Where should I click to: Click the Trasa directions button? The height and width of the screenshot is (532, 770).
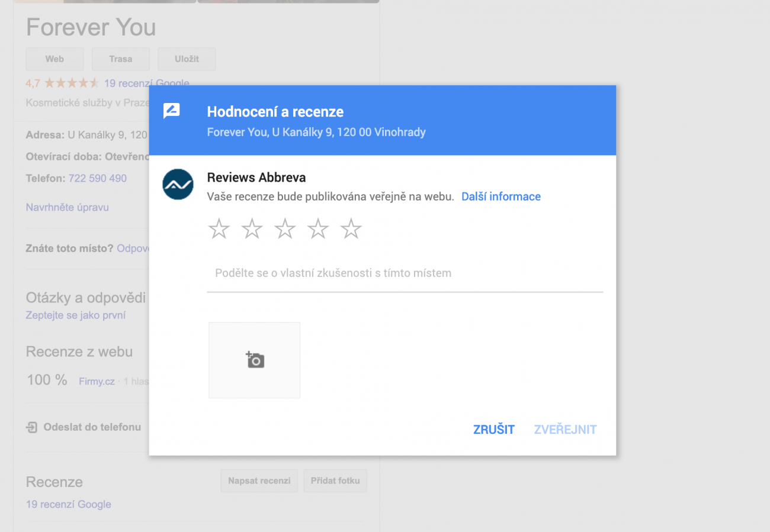coord(121,59)
